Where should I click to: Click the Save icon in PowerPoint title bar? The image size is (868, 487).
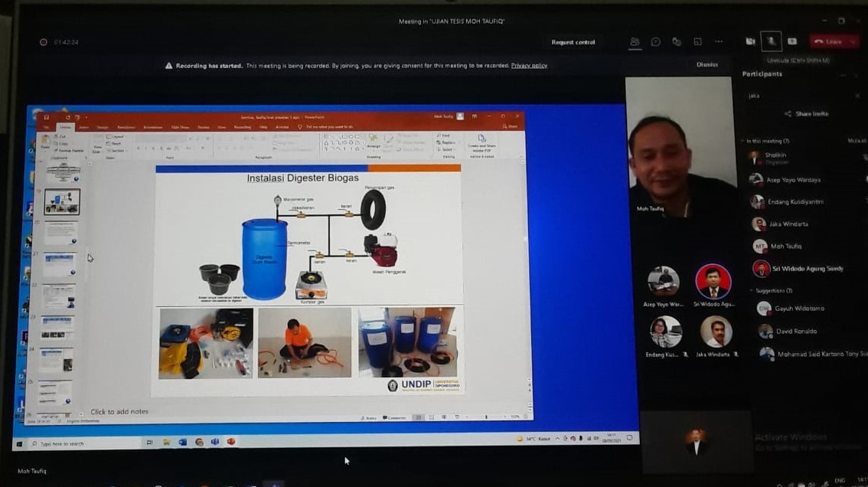coord(47,117)
